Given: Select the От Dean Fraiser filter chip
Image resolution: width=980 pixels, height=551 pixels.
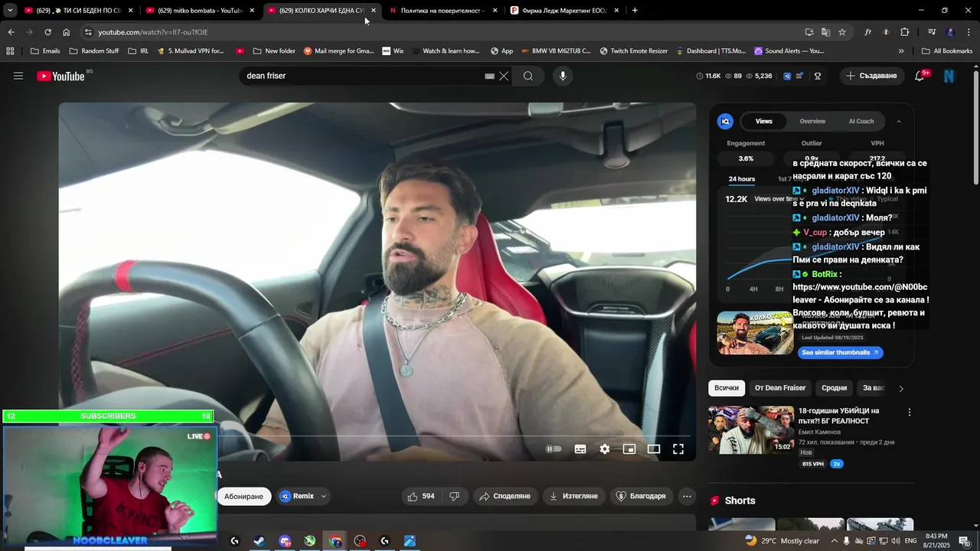Looking at the screenshot, I should [x=780, y=388].
